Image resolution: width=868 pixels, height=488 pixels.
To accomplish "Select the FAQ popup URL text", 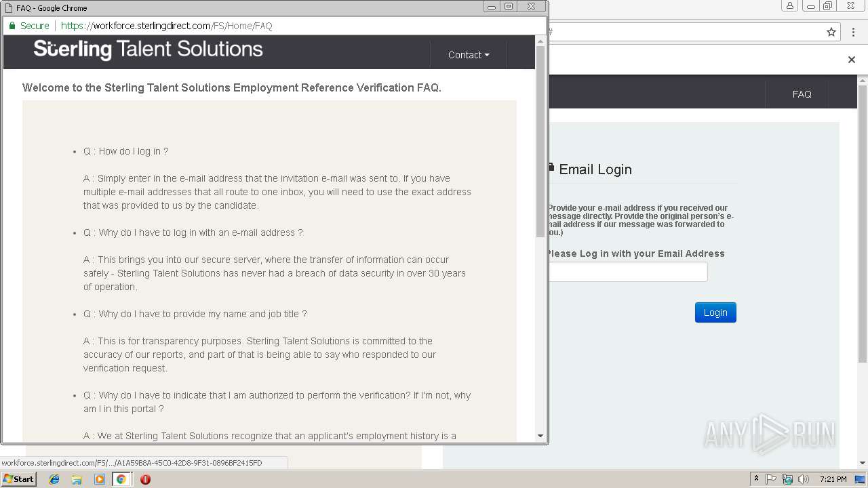I will click(x=167, y=26).
